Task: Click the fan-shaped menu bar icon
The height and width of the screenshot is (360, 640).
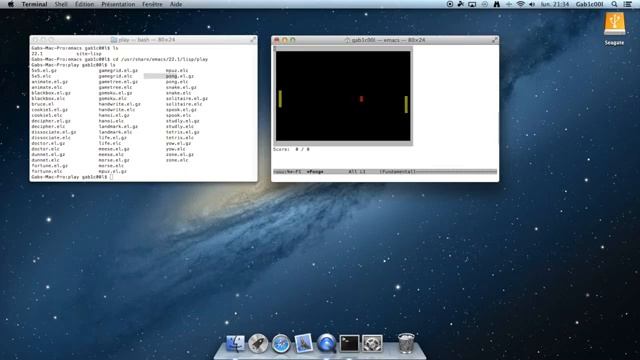Action: coord(461,4)
